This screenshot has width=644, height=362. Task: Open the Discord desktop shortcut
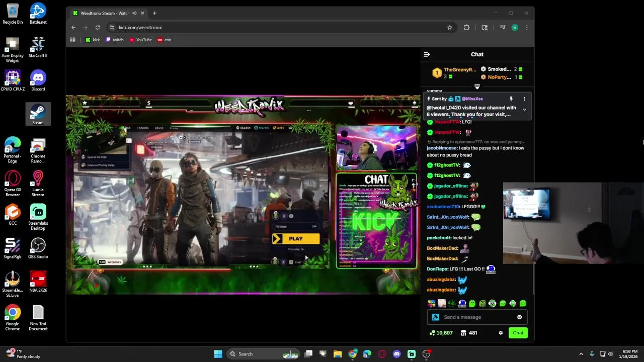click(38, 80)
